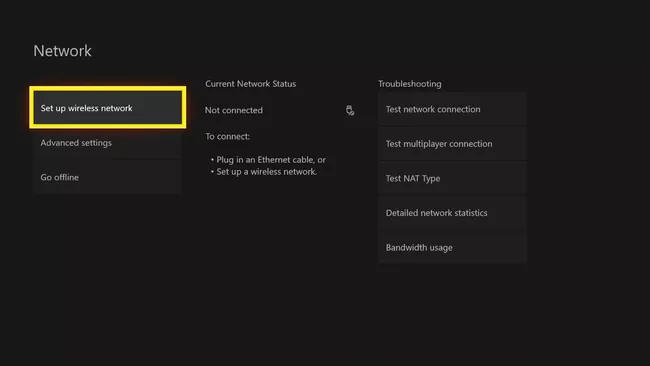Open Advanced settings
Image resolution: width=650 pixels, height=366 pixels.
pos(107,143)
